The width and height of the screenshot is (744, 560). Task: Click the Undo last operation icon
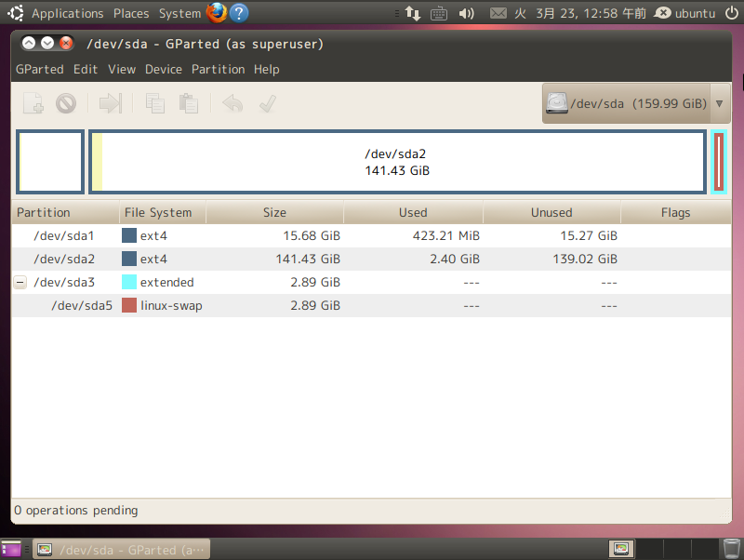tap(232, 103)
